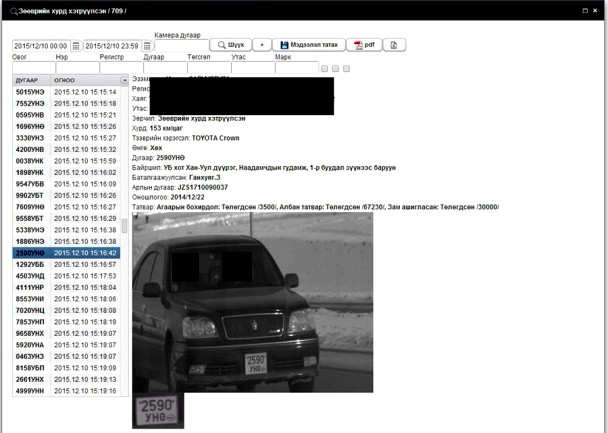608x433 pixels.
Task: Click the chassis number JZS1710090037 text
Action: (202, 187)
